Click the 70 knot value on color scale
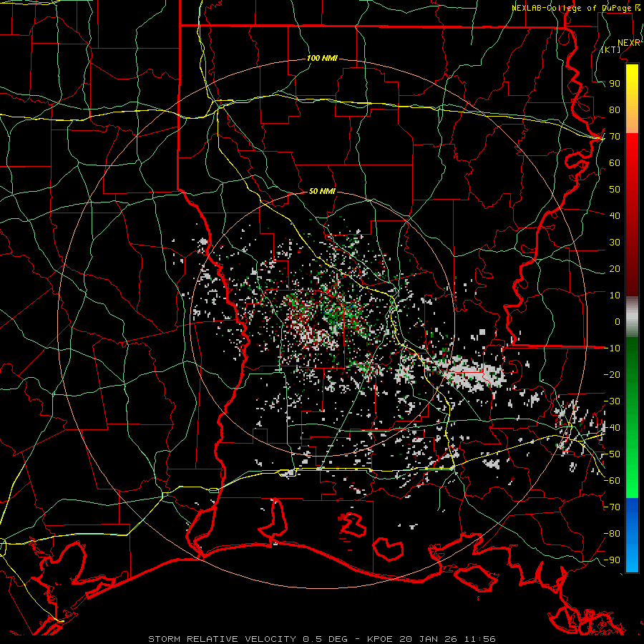Viewport: 644px width, 644px height. [615, 137]
